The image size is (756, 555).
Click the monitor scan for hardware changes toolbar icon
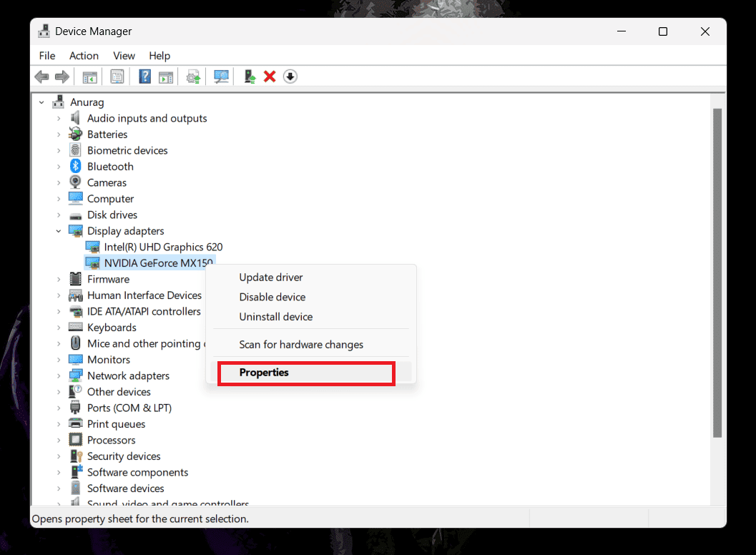tap(221, 77)
